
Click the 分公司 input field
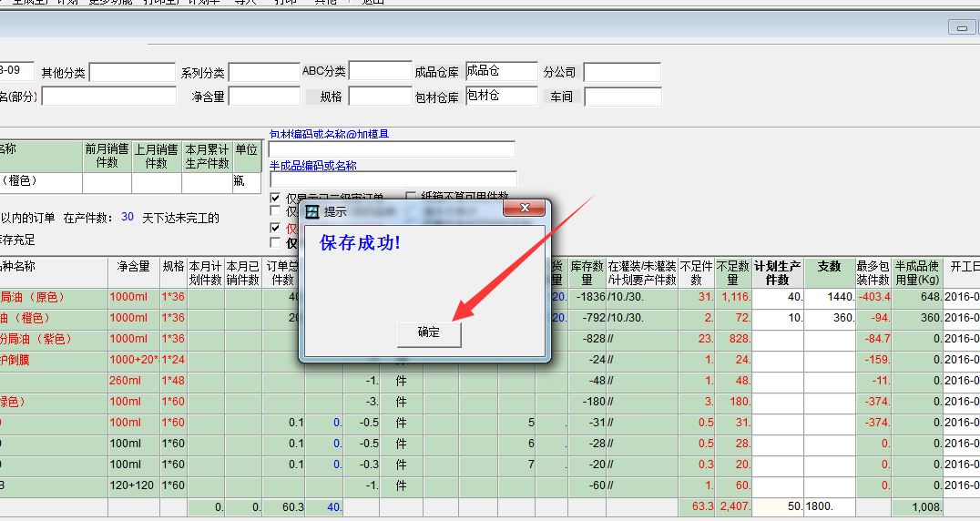tap(621, 73)
